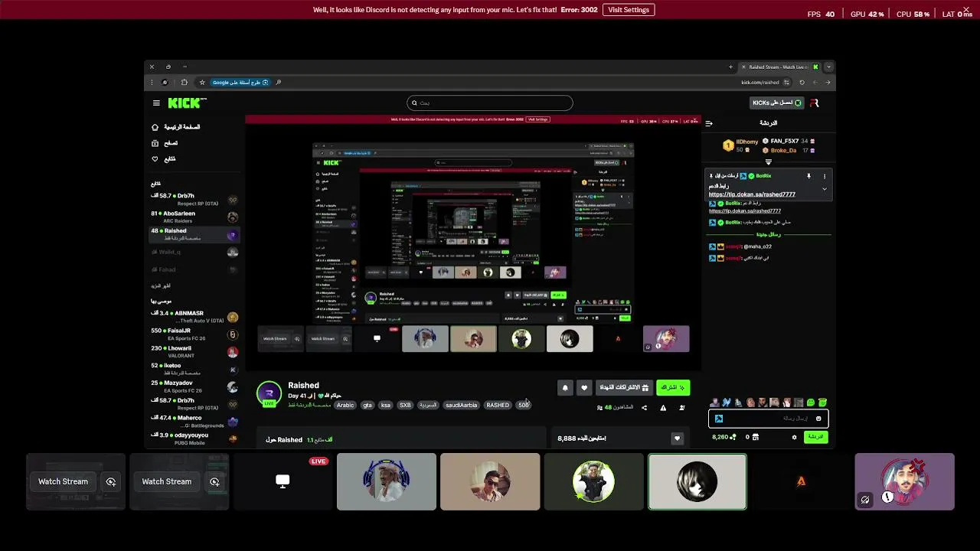Select the purple participant tile
The height and width of the screenshot is (551, 980).
[x=905, y=481]
